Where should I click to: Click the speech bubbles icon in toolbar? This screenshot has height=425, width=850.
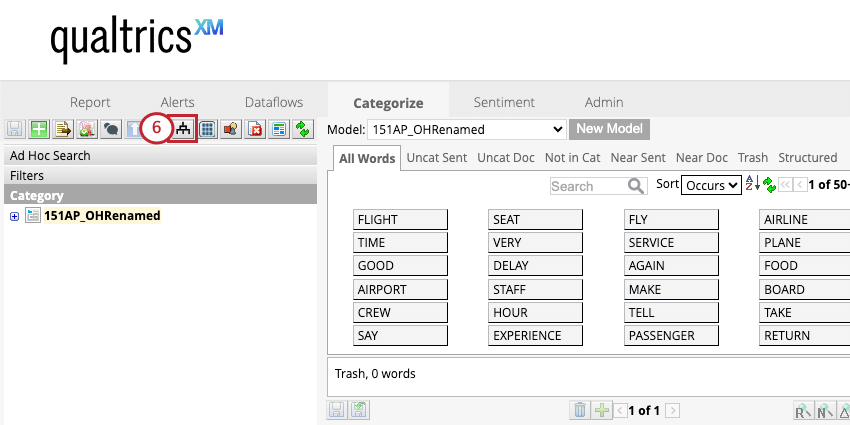pos(111,129)
